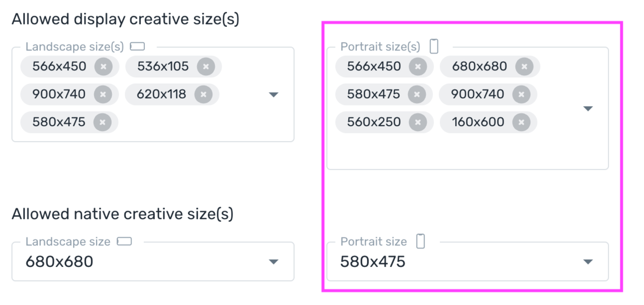
Task: Remove landscape size 566x450 chip
Action: (103, 67)
